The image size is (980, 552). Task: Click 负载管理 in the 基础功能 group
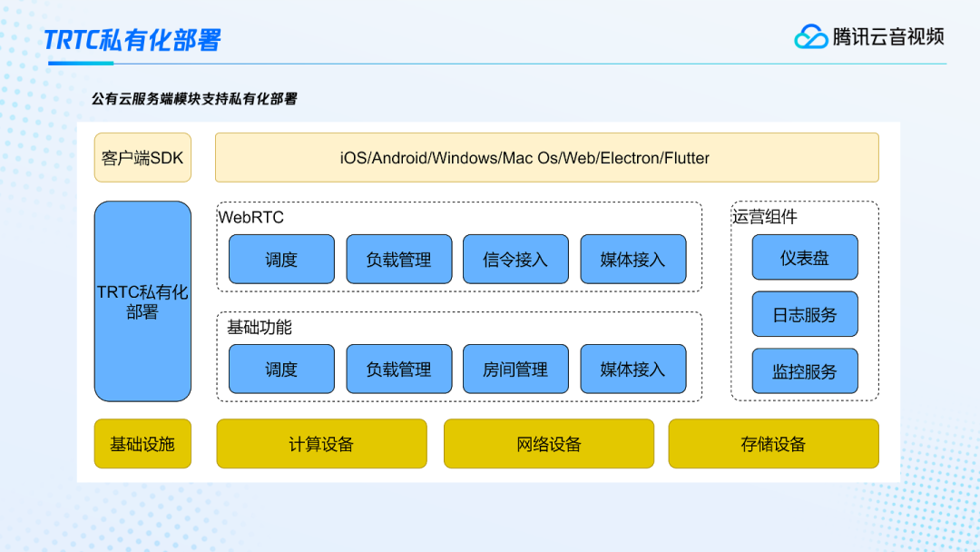(398, 369)
